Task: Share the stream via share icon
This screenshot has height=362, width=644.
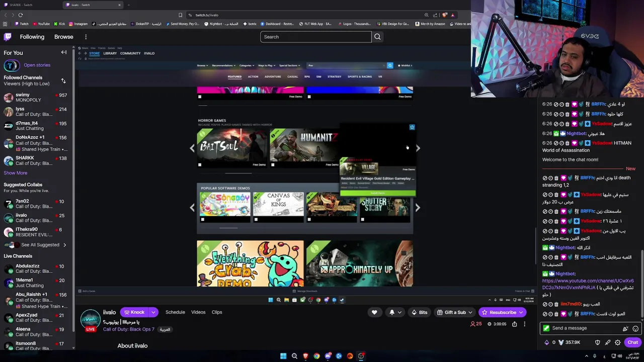Action: [x=514, y=324]
